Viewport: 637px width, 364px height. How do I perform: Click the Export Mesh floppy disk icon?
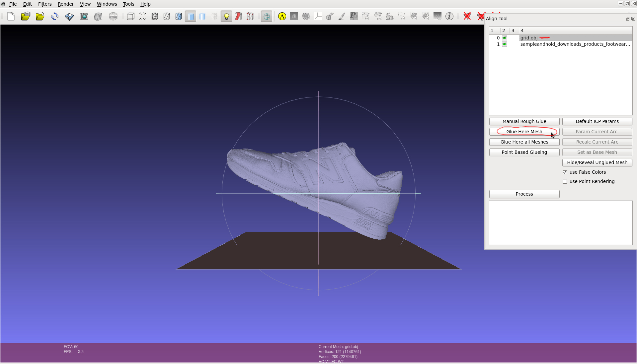pos(69,16)
